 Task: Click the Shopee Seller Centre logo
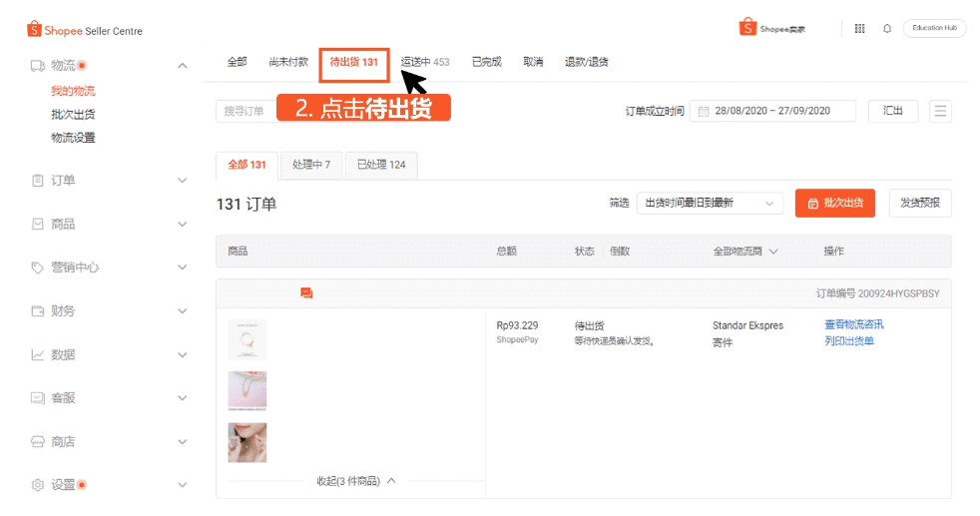85,30
